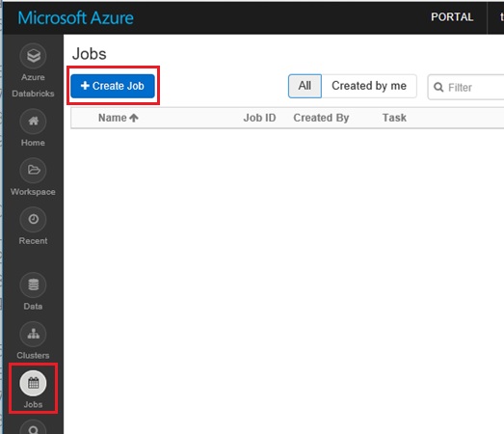
Task: Open the Data section icon
Action: [x=33, y=285]
